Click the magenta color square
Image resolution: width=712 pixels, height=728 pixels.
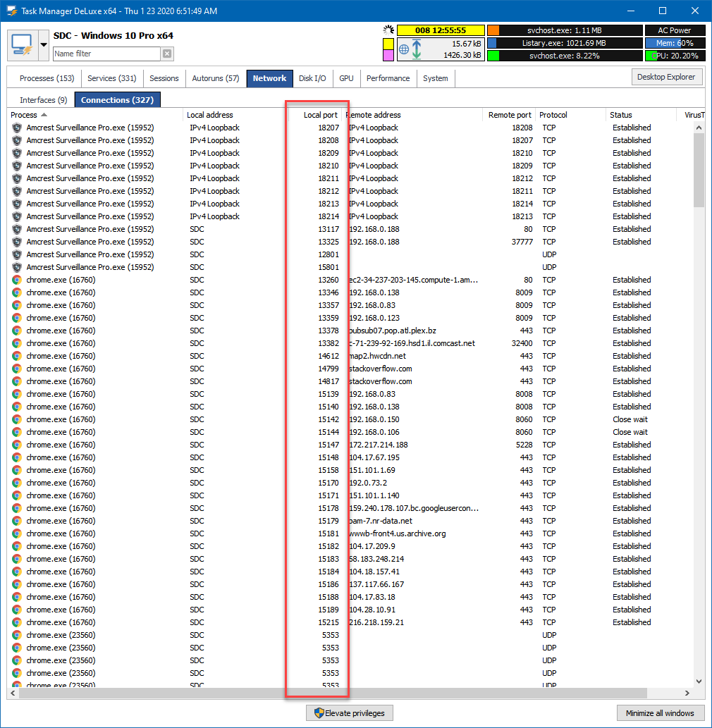pyautogui.click(x=388, y=55)
